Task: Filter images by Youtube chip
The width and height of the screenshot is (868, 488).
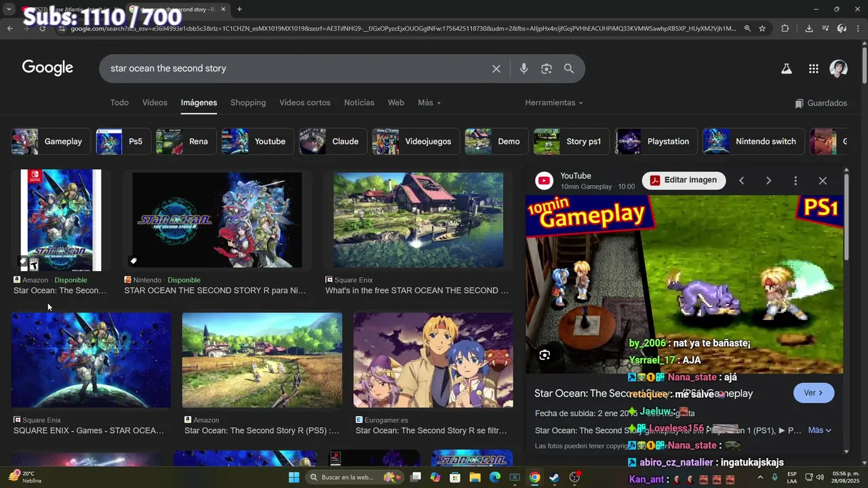Action: pyautogui.click(x=257, y=142)
